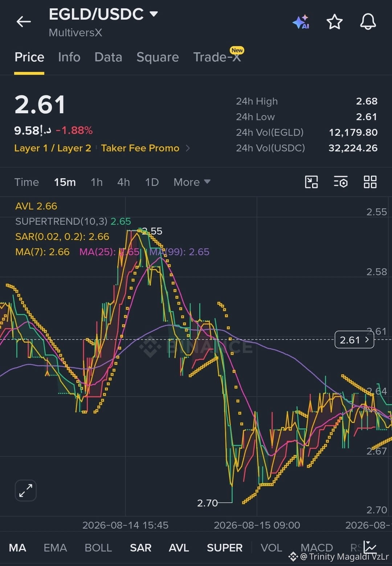Toggle the SAR indicator
The width and height of the screenshot is (392, 566).
[x=140, y=547]
